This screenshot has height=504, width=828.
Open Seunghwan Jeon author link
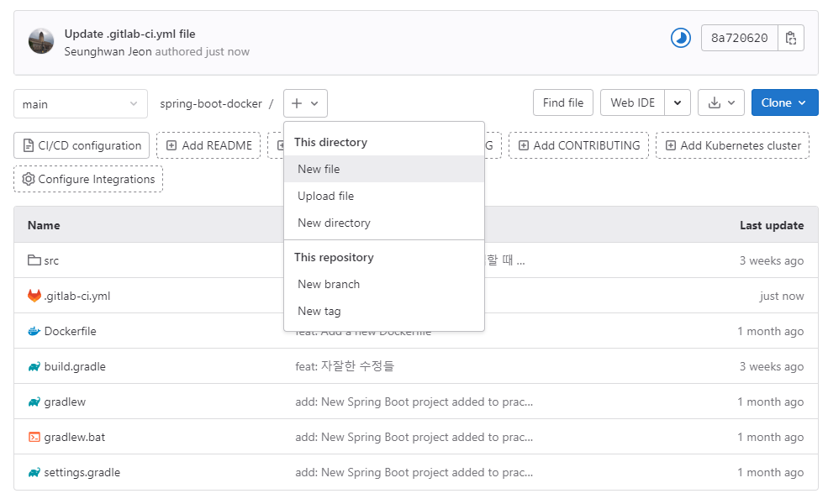click(108, 52)
